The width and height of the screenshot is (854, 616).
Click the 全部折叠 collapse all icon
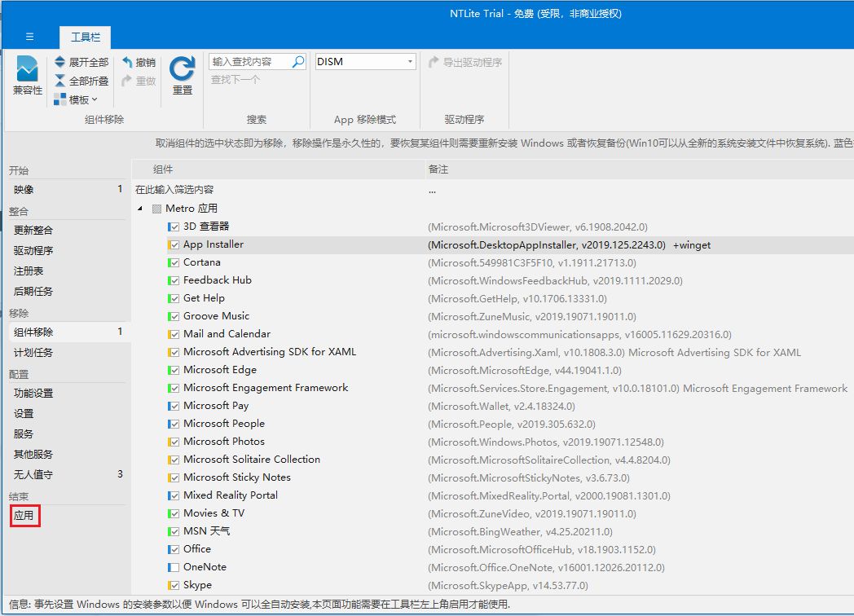[60, 81]
